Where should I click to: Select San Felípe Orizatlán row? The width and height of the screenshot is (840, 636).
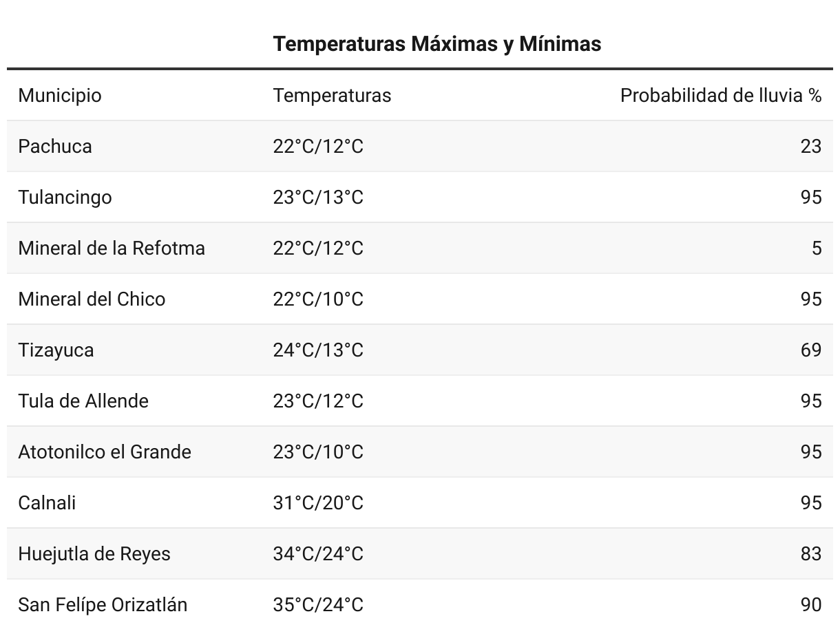click(420, 605)
